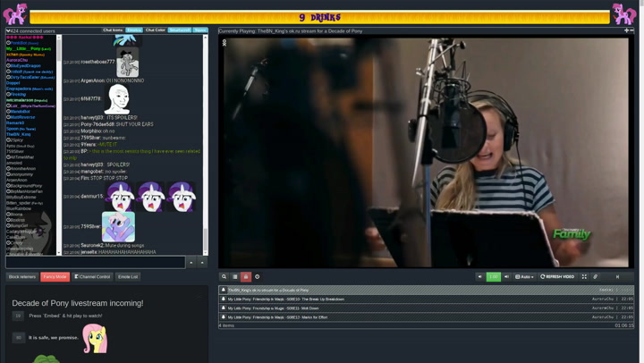This screenshot has width=644, height=363.
Task: Click the red playlist lock icon
Action: [246, 277]
